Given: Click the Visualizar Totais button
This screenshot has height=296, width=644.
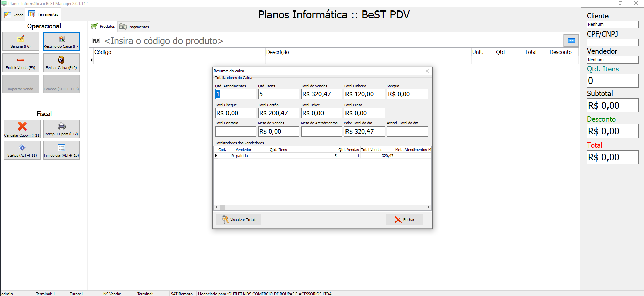Looking at the screenshot, I should tap(238, 220).
